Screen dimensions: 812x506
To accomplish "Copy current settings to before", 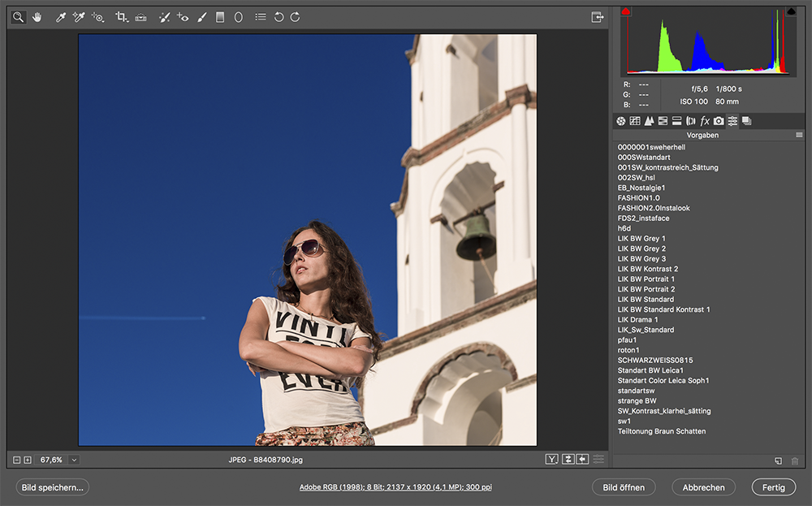I will pos(582,460).
